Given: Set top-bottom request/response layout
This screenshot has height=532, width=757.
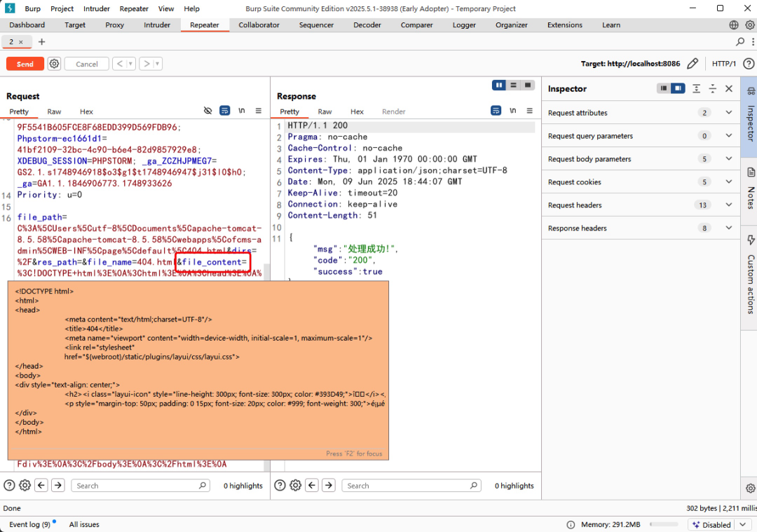Looking at the screenshot, I should (x=513, y=86).
